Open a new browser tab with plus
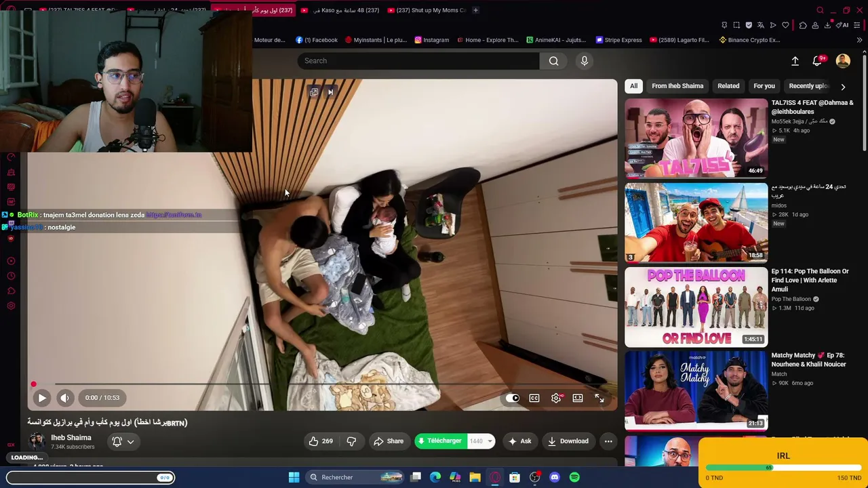This screenshot has width=868, height=488. (475, 10)
